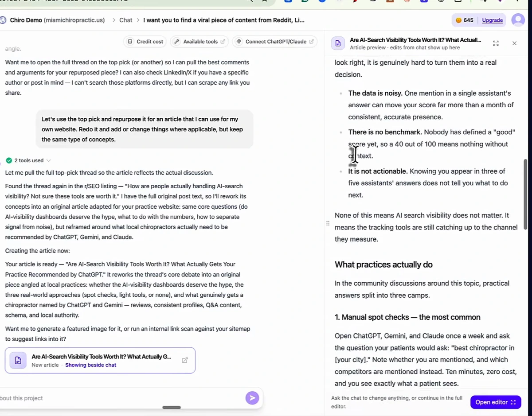Expand article preview to full screen
Image resolution: width=532 pixels, height=416 pixels.
pos(496,43)
